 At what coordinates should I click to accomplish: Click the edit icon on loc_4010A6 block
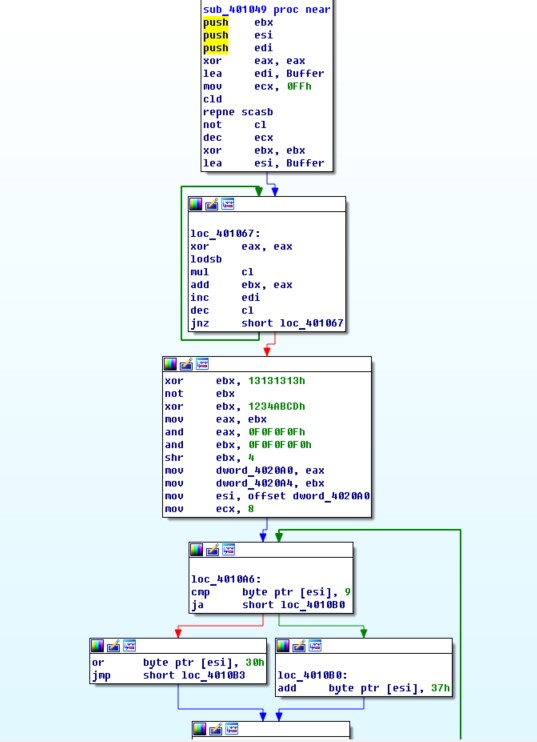[x=212, y=550]
